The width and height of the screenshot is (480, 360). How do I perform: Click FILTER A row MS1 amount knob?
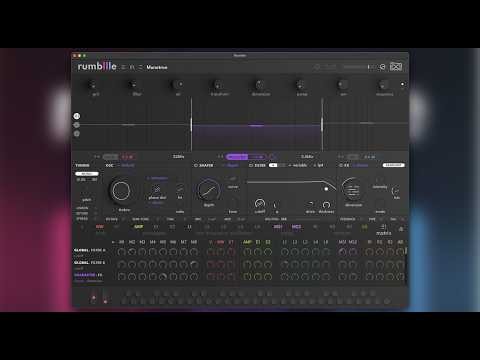[x=342, y=252]
